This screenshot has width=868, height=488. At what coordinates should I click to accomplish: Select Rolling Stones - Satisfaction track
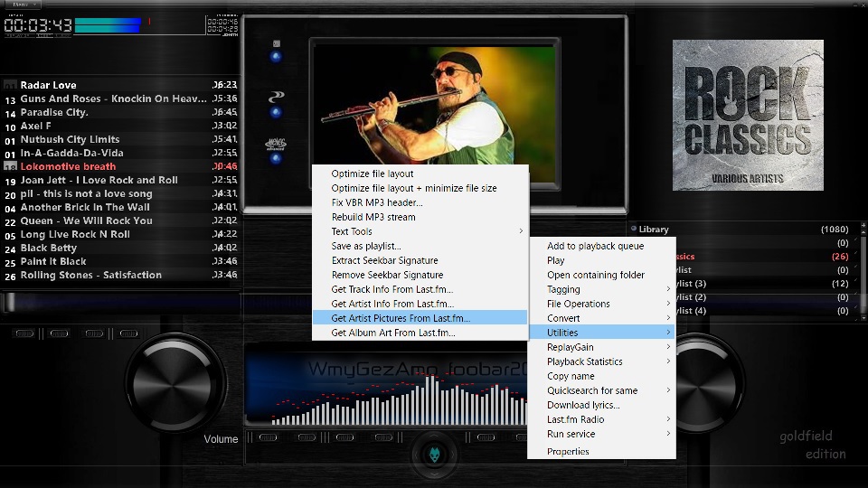pyautogui.click(x=120, y=275)
